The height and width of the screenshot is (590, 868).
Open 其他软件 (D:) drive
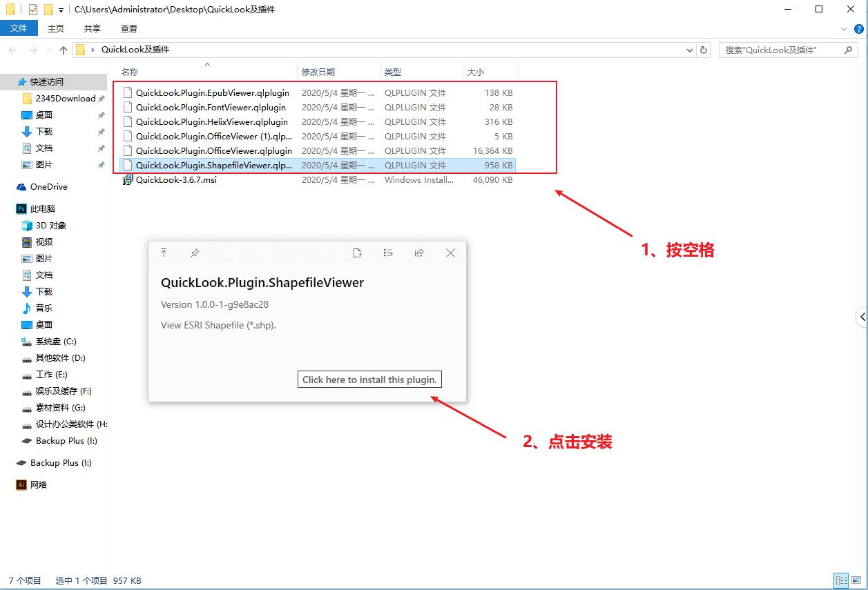click(x=61, y=357)
